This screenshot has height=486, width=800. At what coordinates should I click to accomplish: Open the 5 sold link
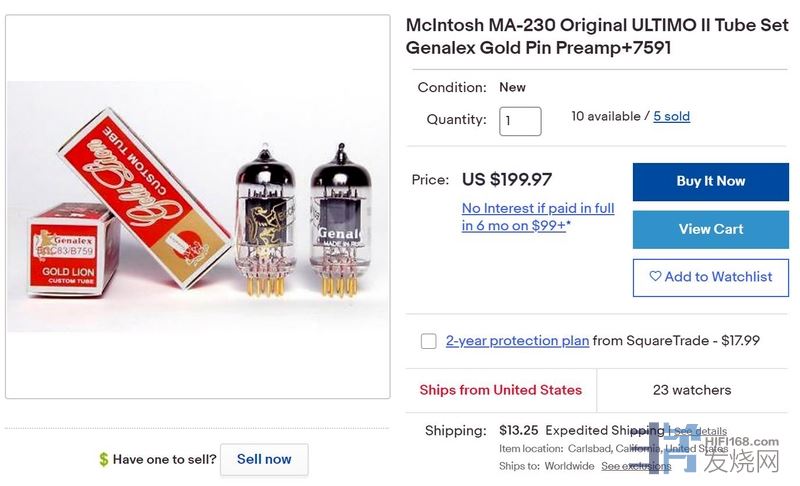coord(671,116)
